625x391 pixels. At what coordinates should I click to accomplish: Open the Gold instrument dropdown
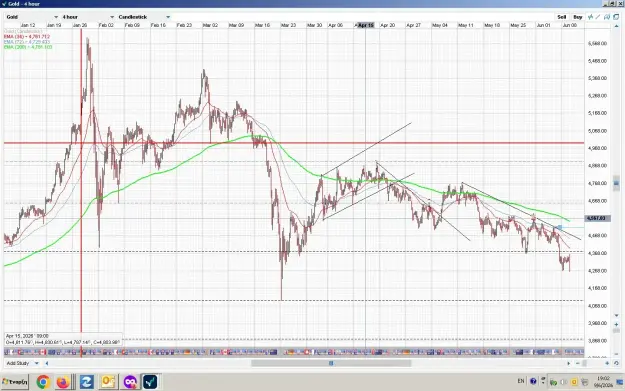(32, 17)
